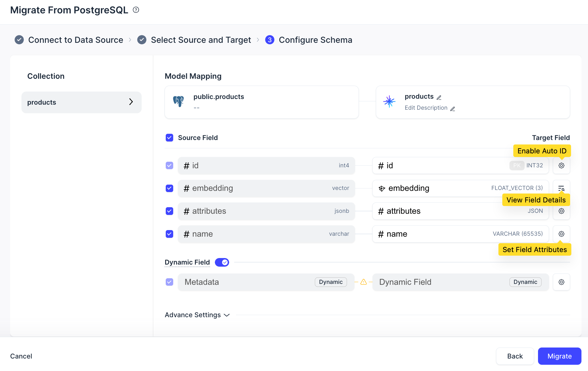Click the Dynamic tag on Metadata row

331,282
